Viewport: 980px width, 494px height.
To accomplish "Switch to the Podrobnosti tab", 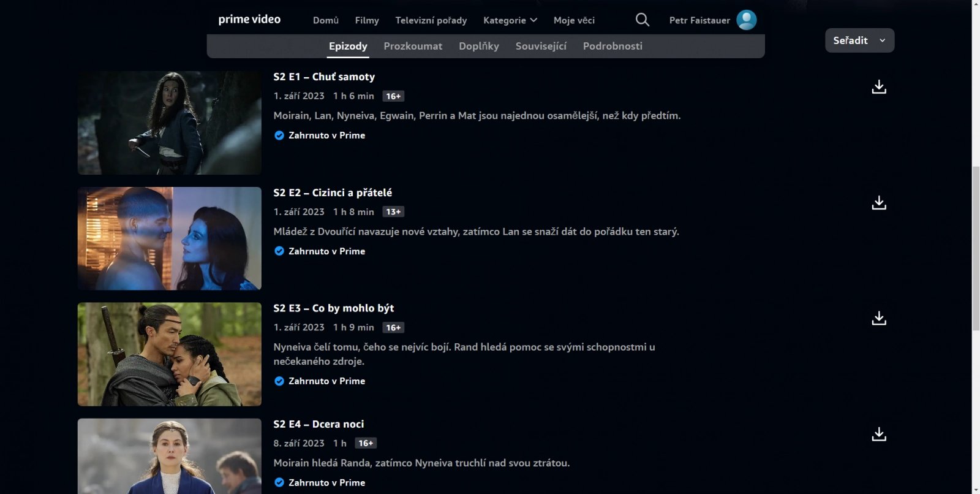I will (612, 46).
